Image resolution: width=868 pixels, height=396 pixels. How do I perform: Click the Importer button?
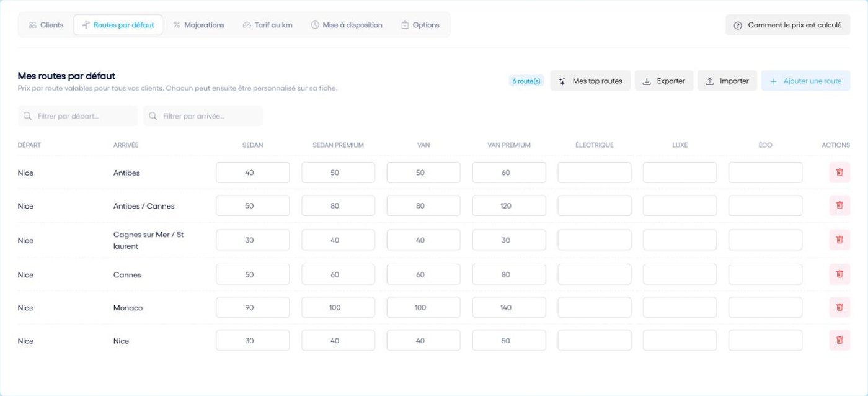click(x=727, y=81)
